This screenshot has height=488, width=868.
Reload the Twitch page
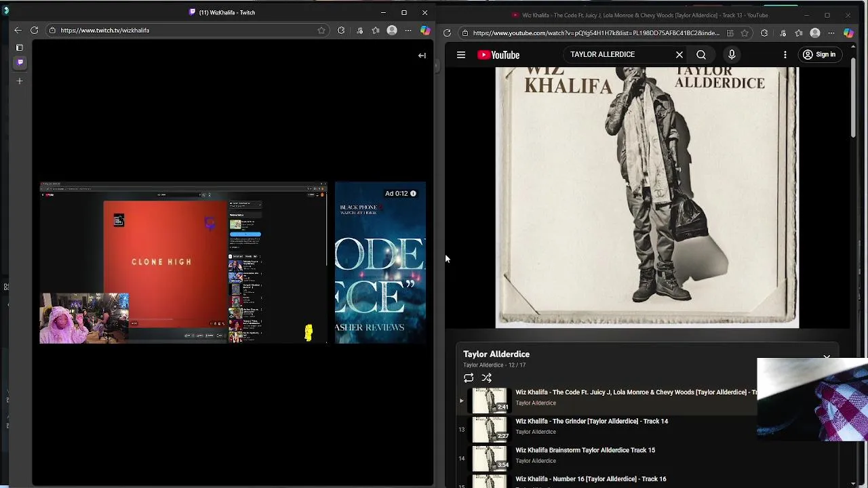34,30
